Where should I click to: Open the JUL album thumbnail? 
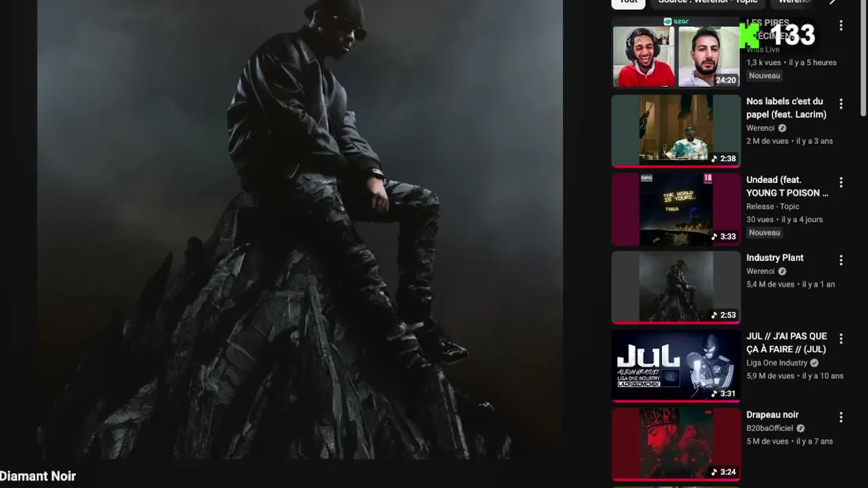676,366
